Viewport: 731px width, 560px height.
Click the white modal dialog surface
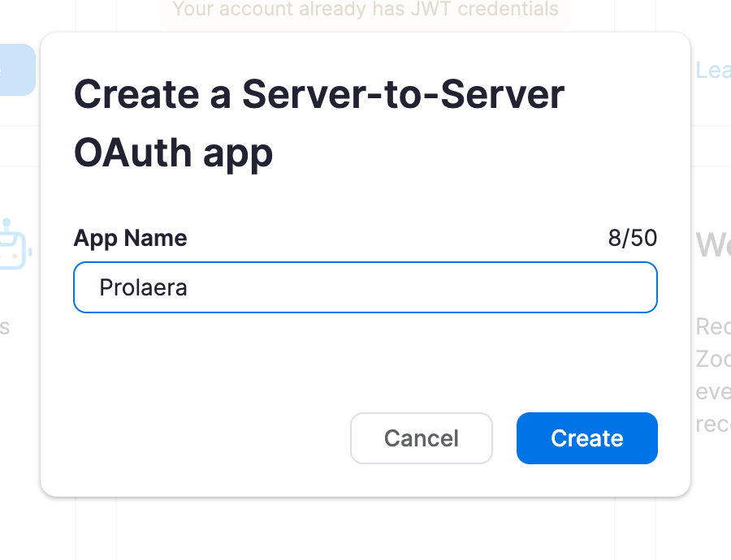(x=365, y=365)
